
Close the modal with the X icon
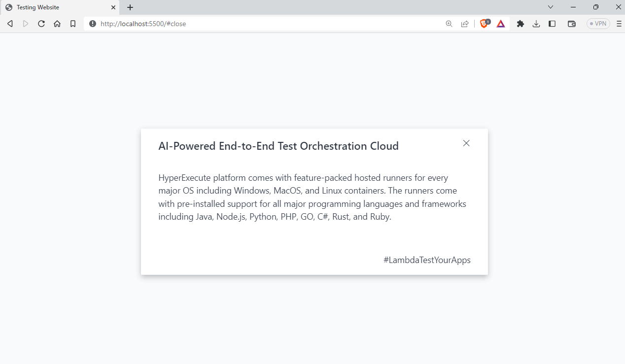(x=466, y=143)
